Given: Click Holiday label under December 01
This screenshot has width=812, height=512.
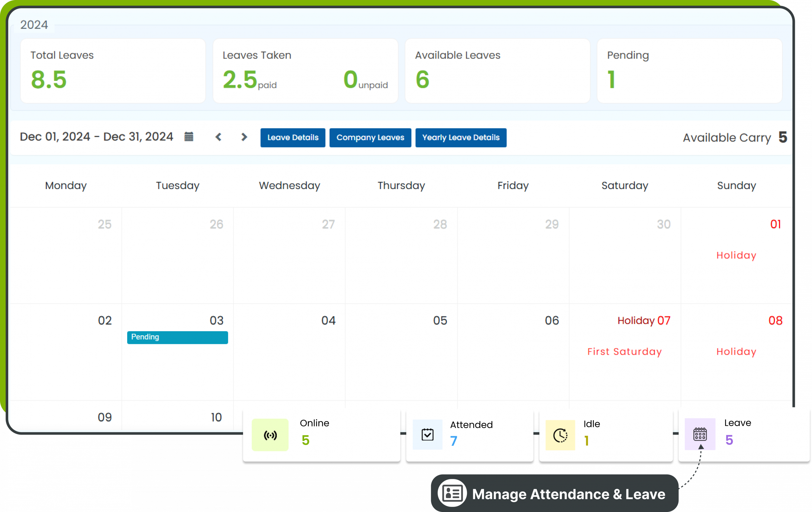Looking at the screenshot, I should click(737, 255).
